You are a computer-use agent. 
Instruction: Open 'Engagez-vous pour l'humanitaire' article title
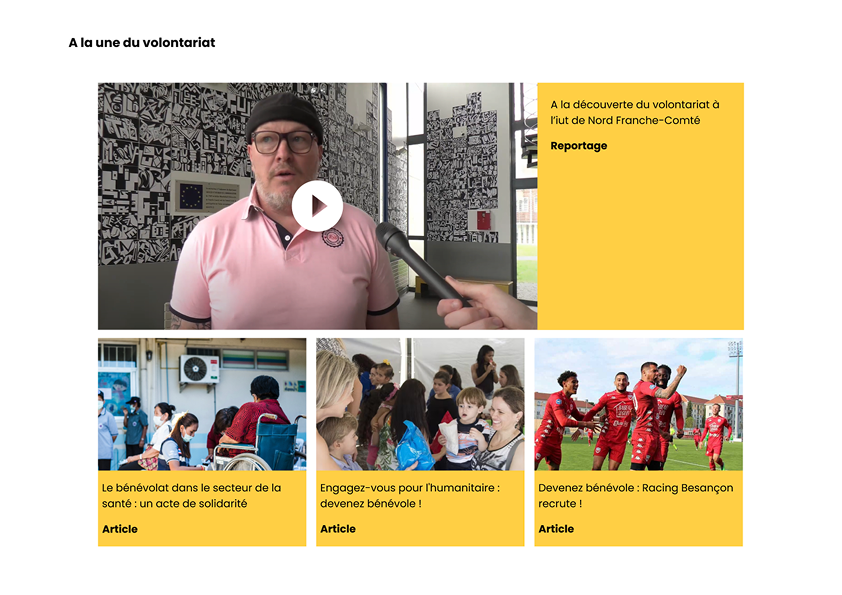410,495
